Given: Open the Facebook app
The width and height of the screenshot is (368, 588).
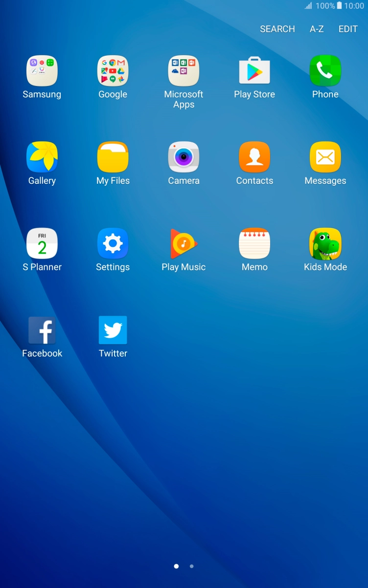Looking at the screenshot, I should [42, 330].
